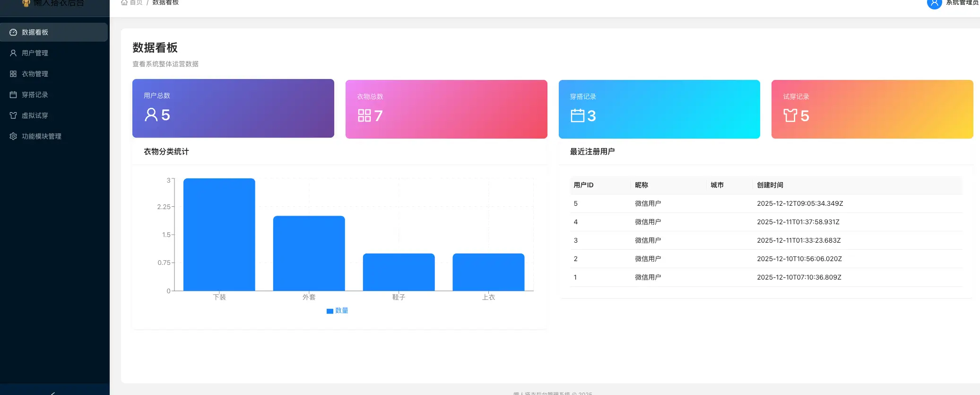This screenshot has height=395, width=980.
Task: Click the outfit records calendar icon
Action: pyautogui.click(x=13, y=95)
